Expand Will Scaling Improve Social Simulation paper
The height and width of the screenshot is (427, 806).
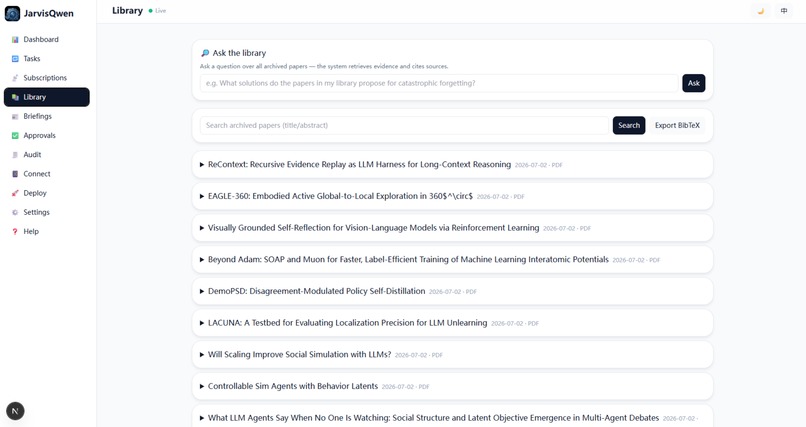click(x=452, y=355)
